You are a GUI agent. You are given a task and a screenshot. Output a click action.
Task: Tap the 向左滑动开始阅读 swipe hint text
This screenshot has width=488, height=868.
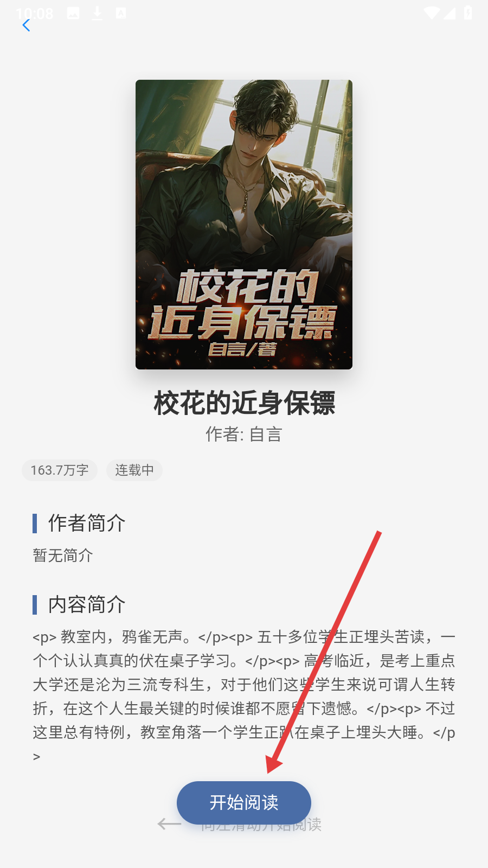(261, 825)
